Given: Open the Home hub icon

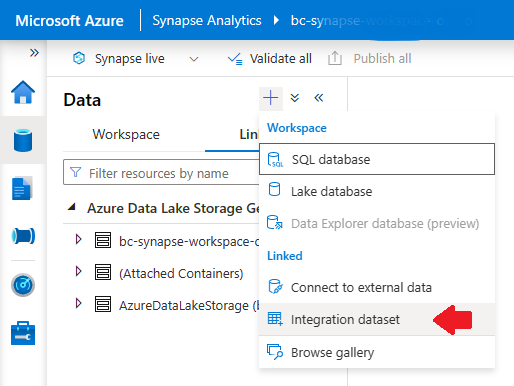Looking at the screenshot, I should click(x=23, y=92).
